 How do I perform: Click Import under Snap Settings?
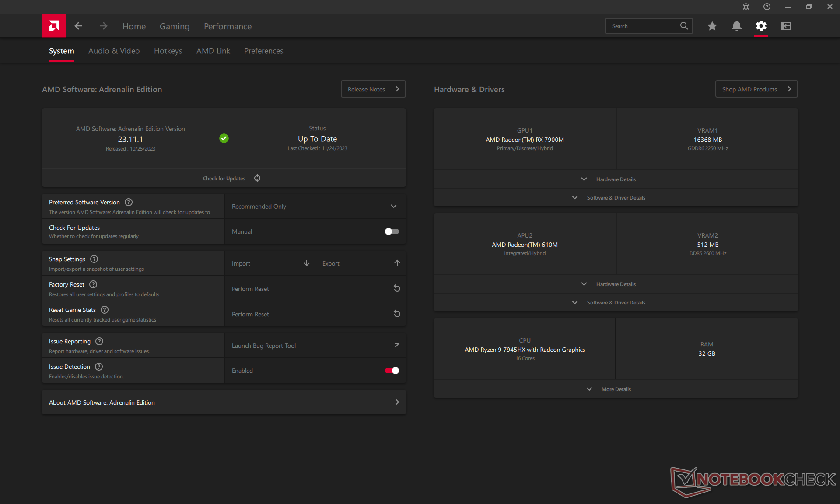pyautogui.click(x=241, y=263)
